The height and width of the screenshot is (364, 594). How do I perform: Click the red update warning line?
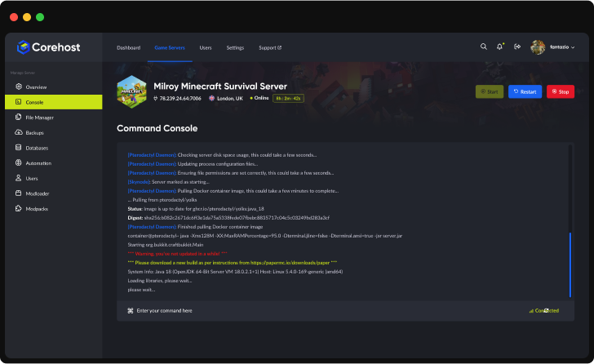(177, 254)
